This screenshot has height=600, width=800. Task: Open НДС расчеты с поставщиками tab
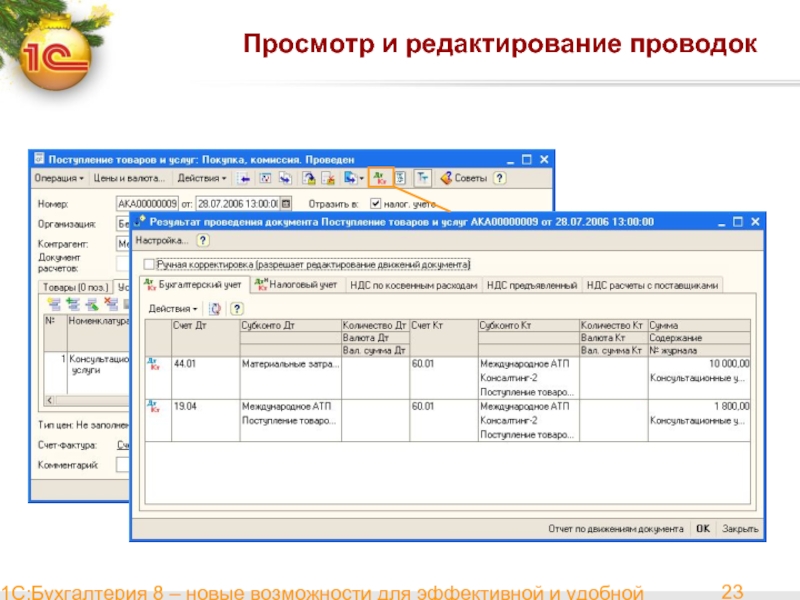(652, 285)
